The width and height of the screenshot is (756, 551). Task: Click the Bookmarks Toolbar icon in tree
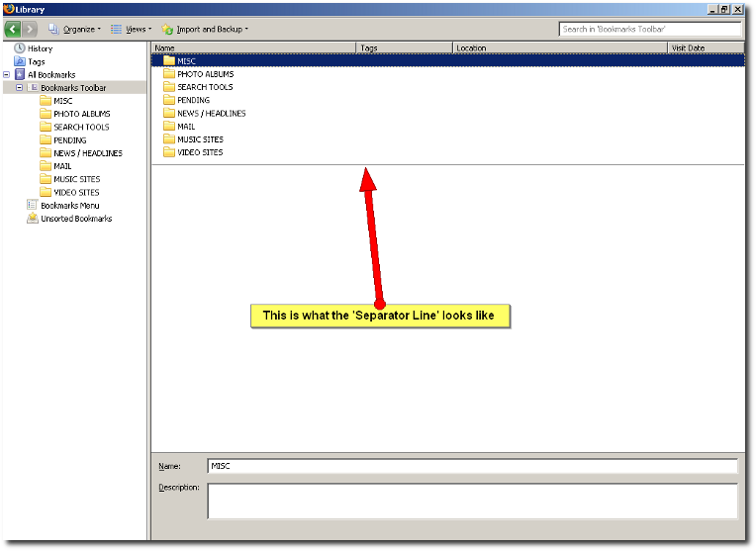click(x=33, y=87)
